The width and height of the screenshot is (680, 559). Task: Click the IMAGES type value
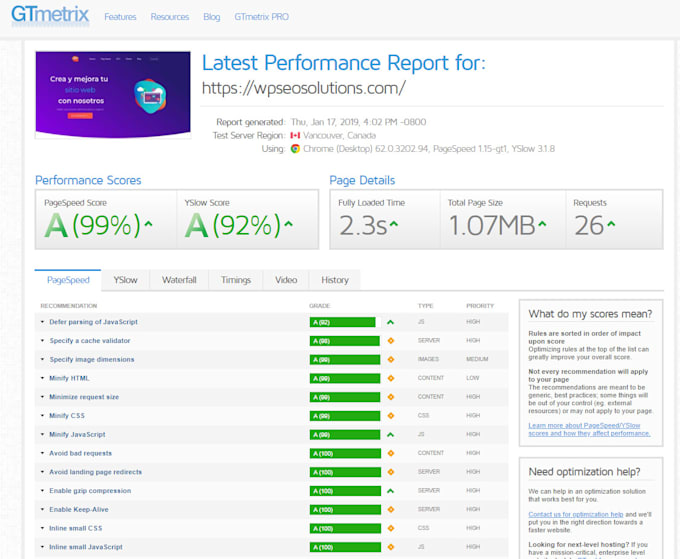tap(428, 359)
